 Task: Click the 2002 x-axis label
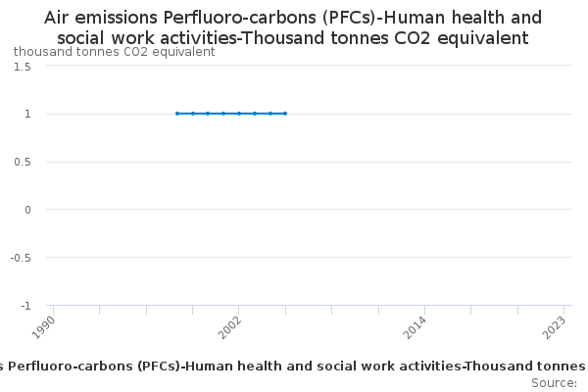[x=231, y=328]
